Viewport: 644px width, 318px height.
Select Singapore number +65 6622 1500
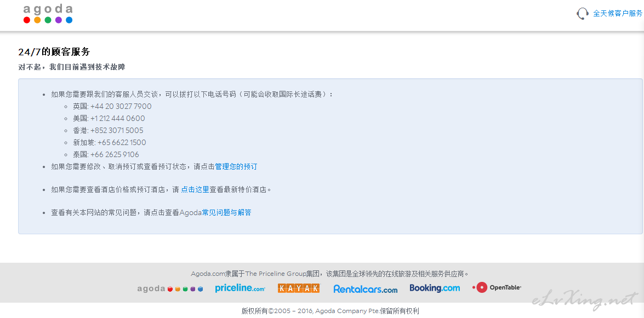122,142
